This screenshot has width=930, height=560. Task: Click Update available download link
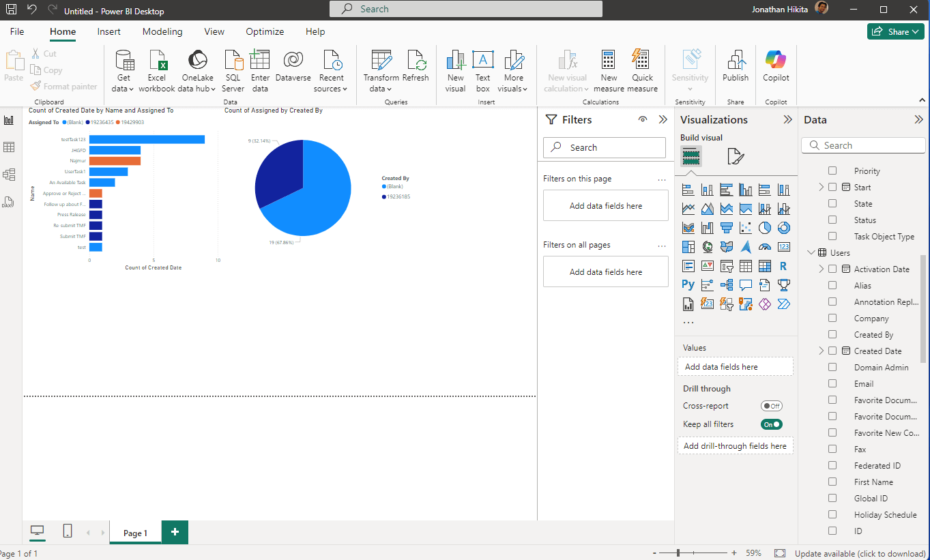[860, 553]
